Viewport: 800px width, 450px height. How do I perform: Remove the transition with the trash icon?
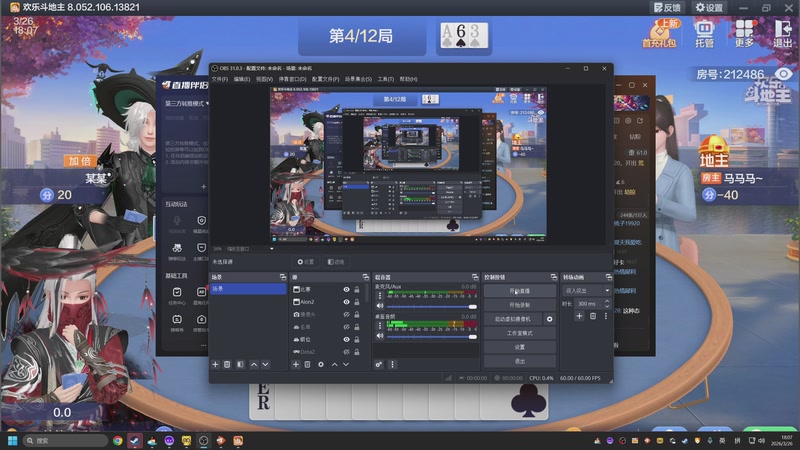(x=593, y=316)
